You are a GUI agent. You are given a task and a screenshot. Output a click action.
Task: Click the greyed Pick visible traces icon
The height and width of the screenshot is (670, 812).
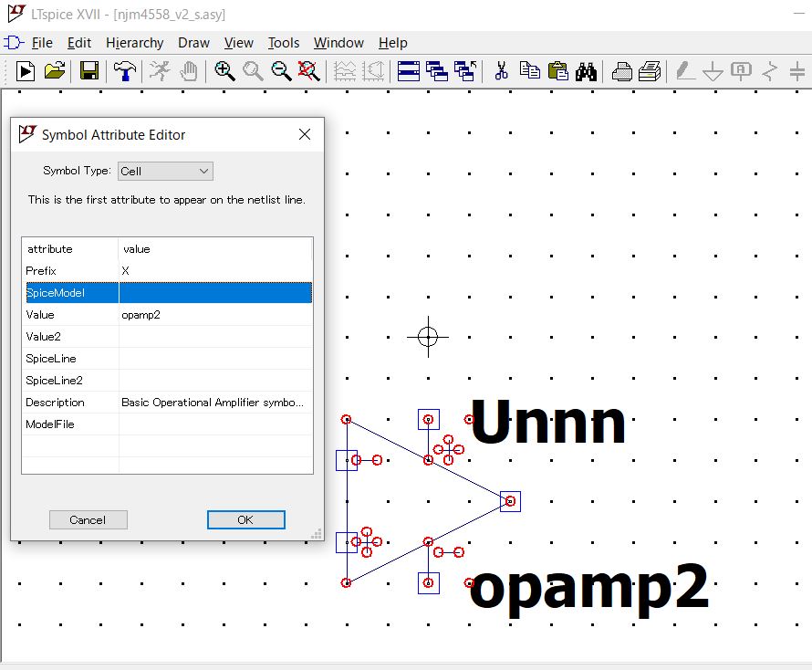tap(373, 71)
